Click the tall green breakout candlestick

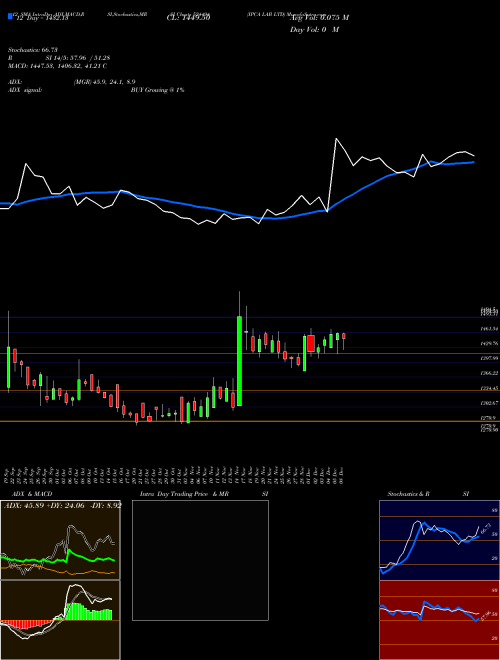point(239,361)
